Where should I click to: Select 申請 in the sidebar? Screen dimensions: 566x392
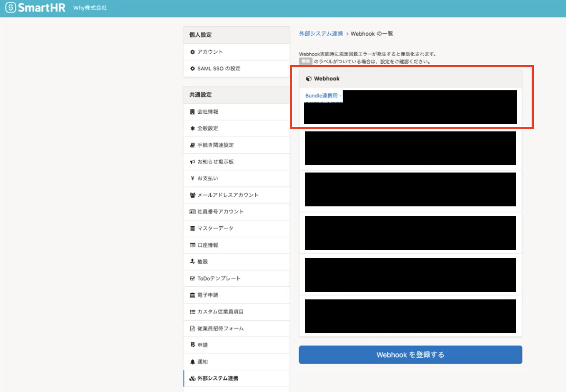point(236,345)
